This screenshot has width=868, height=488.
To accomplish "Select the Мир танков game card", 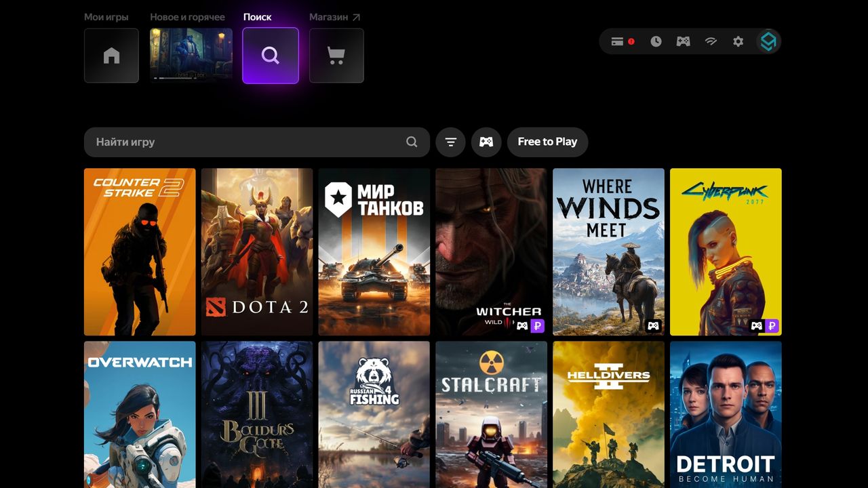I will (x=374, y=252).
